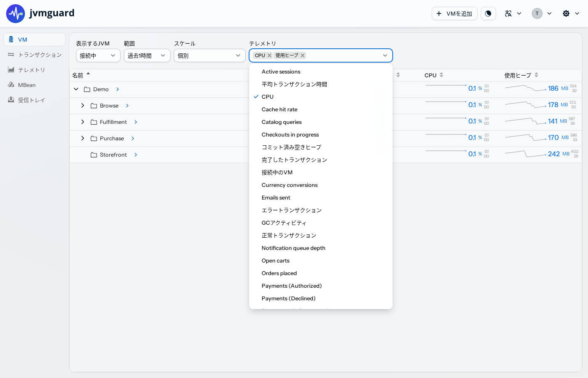Click the Storefront folder icon

[94, 155]
